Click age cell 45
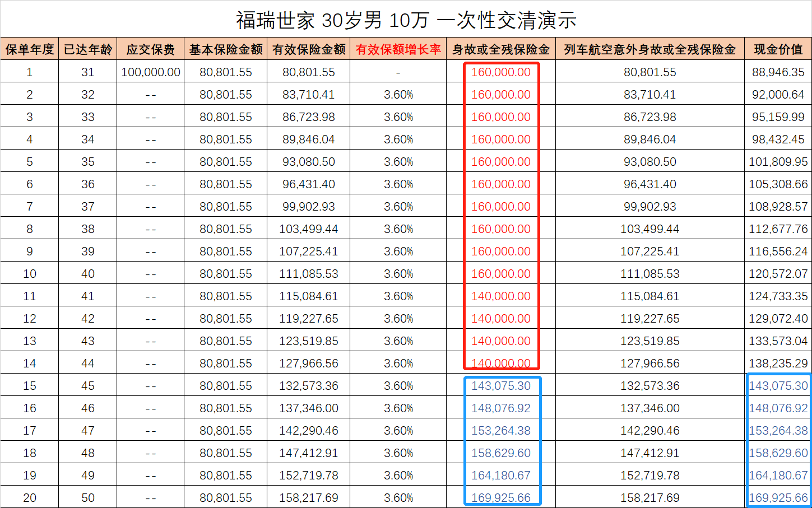 [x=88, y=386]
